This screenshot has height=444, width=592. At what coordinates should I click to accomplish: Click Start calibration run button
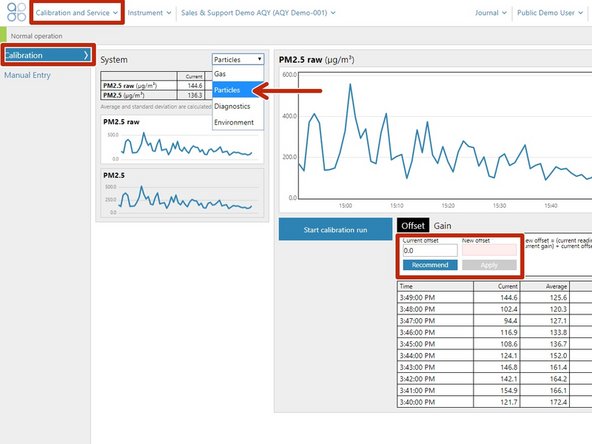tap(335, 229)
